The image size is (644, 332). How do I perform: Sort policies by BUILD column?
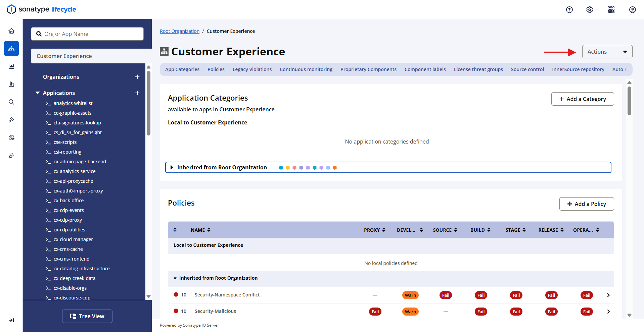[480, 230]
